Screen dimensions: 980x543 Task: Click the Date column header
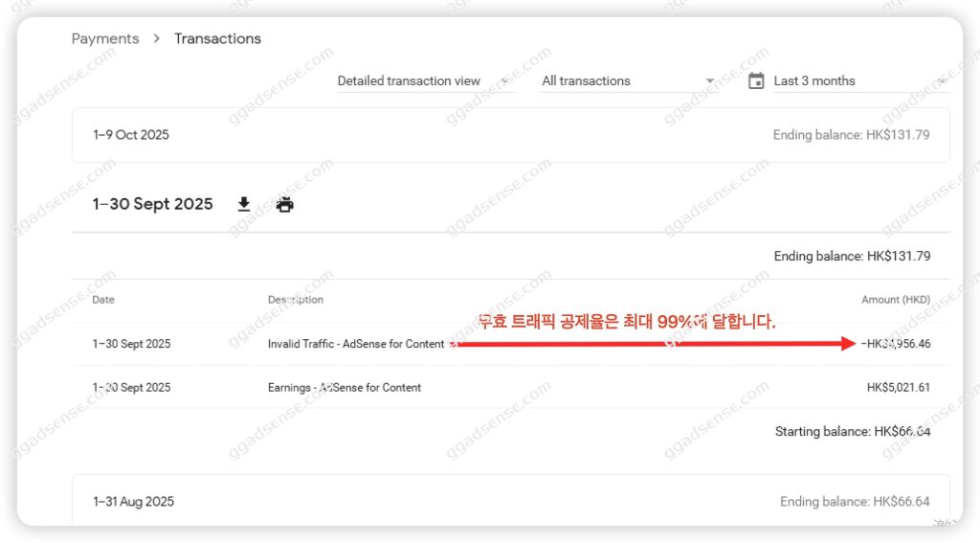(x=103, y=300)
